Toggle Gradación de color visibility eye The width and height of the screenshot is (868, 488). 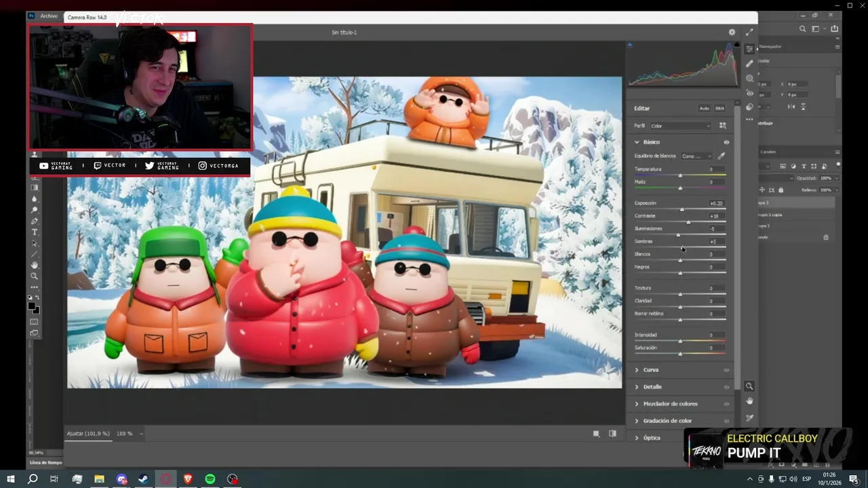click(726, 421)
